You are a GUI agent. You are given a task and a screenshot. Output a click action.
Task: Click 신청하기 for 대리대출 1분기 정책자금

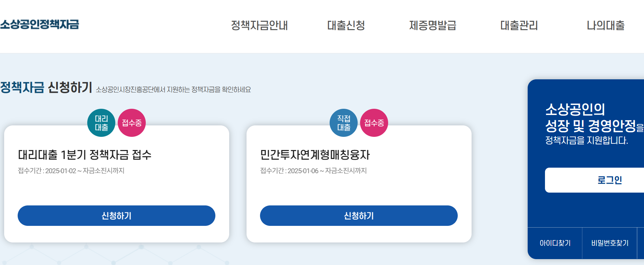(116, 215)
